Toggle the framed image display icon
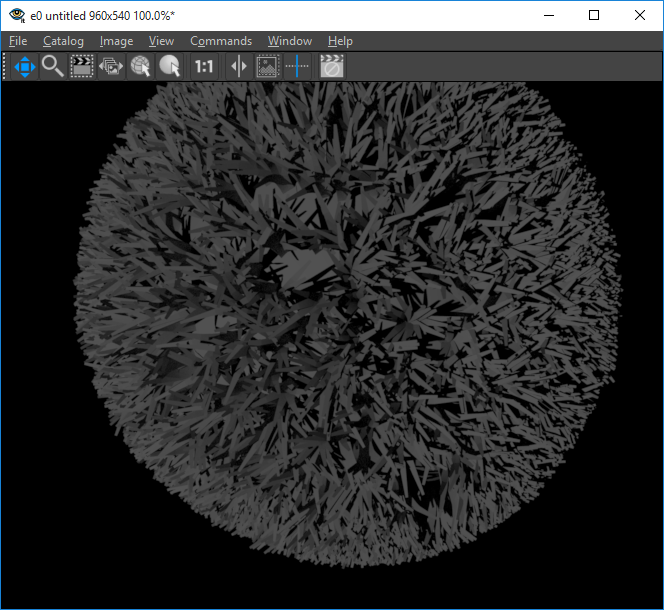Screen dimensions: 664x610 [267, 67]
